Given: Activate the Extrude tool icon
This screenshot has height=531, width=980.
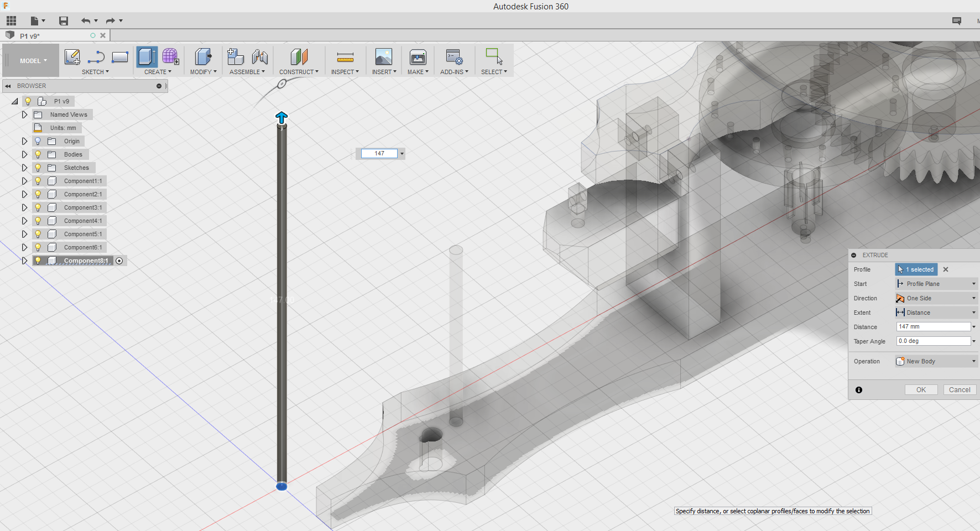Looking at the screenshot, I should [147, 57].
